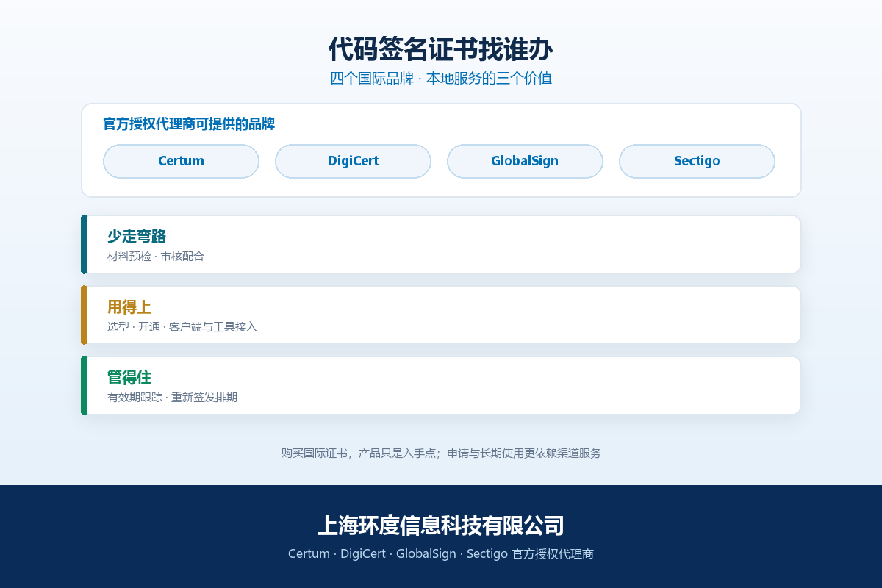This screenshot has height=588, width=882.
Task: Click the 用得上 card heading
Action: click(129, 306)
